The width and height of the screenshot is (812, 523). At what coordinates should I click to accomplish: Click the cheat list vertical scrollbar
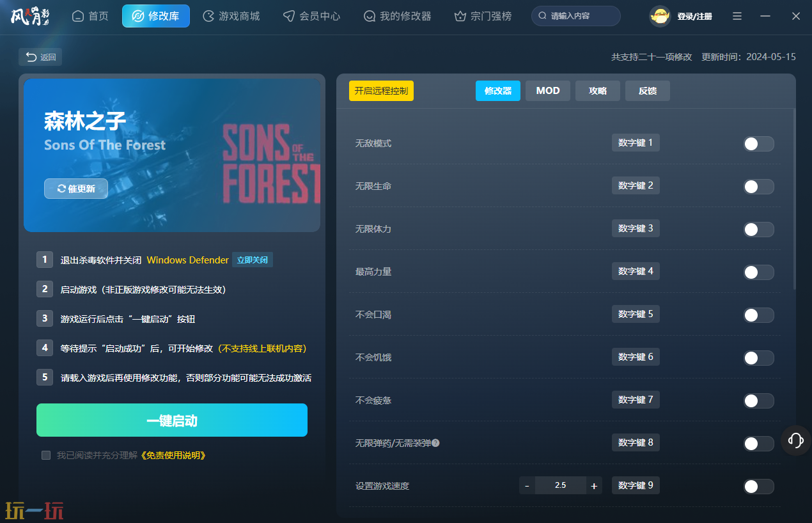[x=794, y=199]
